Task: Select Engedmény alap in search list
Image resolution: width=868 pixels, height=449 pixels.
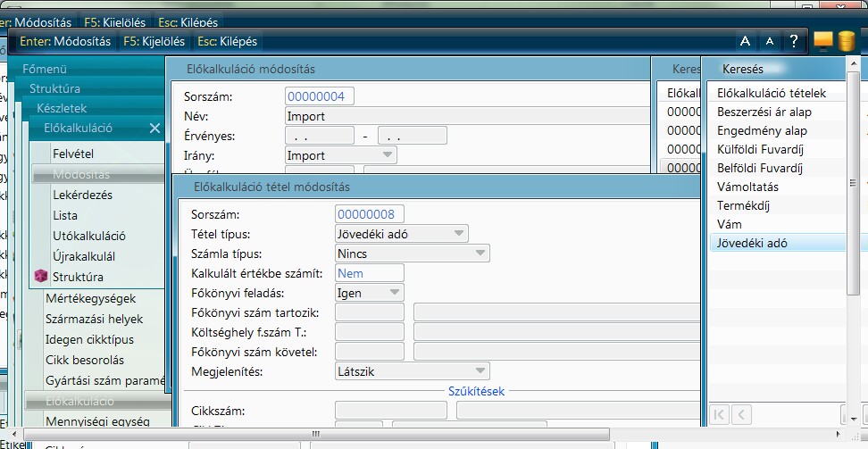Action: 762,130
